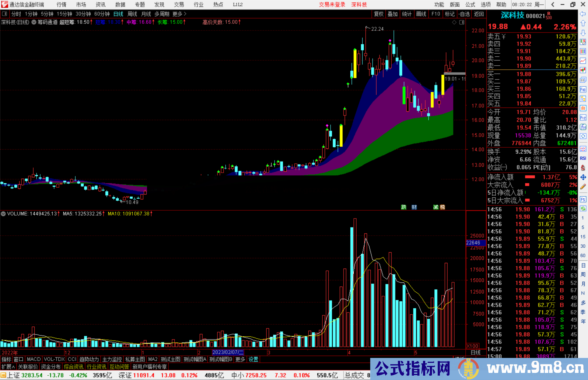Open the 窗口 dropdown at bottom left
Viewport: 588px width, 380px height.
pyautogui.click(x=19, y=359)
